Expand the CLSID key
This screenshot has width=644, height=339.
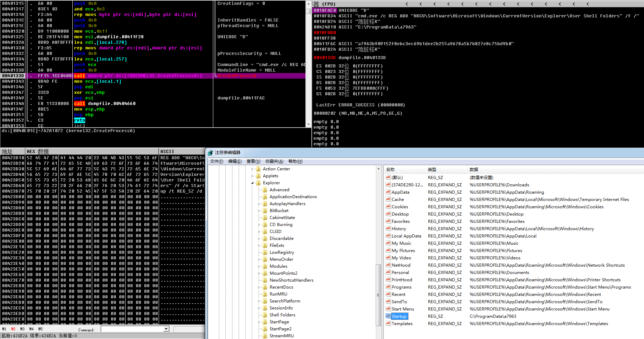259,232
